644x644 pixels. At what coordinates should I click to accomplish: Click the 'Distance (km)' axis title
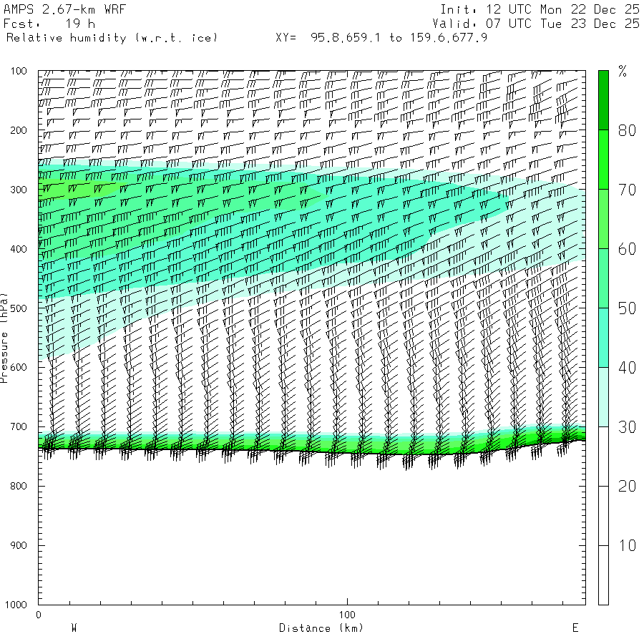[321, 628]
